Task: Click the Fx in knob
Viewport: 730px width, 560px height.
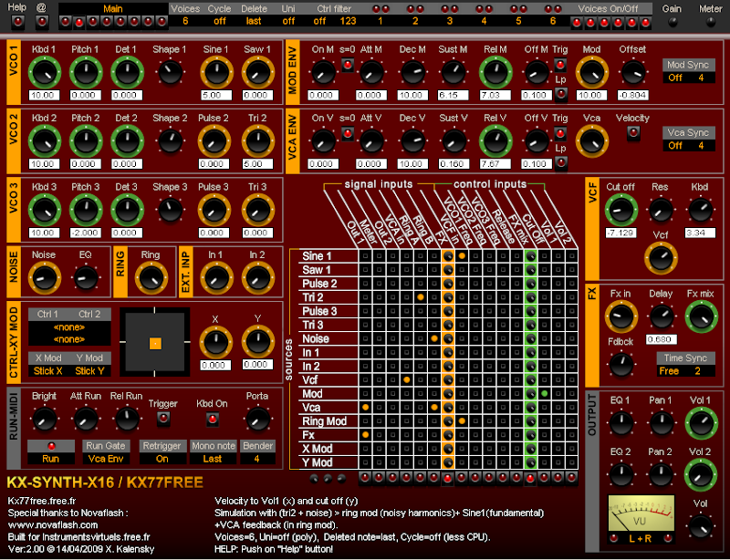Action: [x=621, y=316]
